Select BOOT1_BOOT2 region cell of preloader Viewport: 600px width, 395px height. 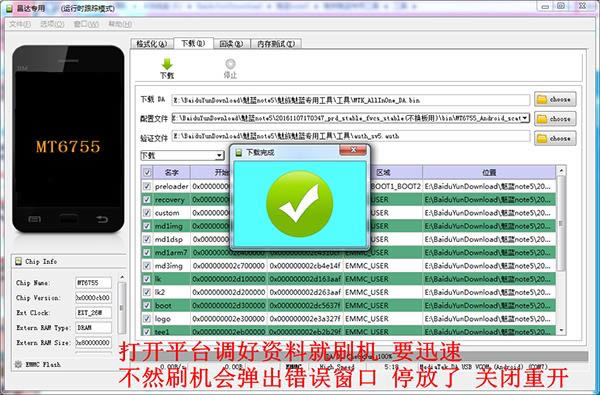(x=395, y=186)
